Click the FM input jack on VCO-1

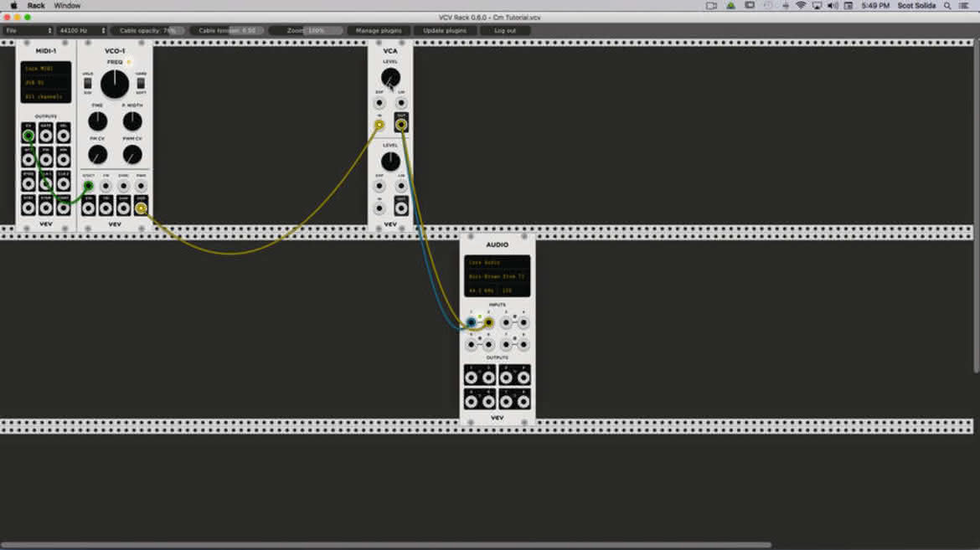(106, 186)
